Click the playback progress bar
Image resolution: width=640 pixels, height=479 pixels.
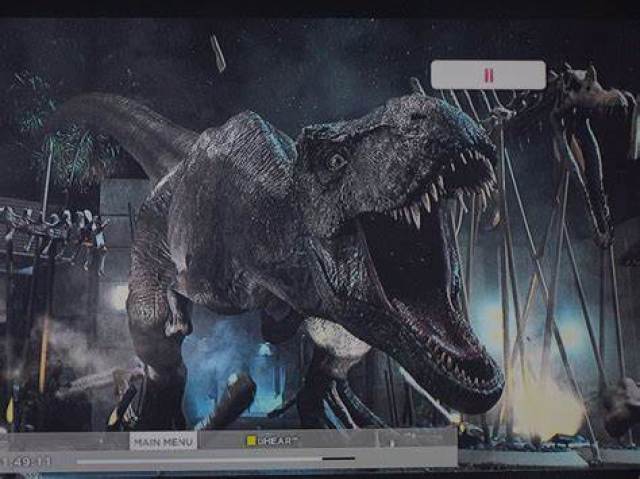[x=216, y=460]
